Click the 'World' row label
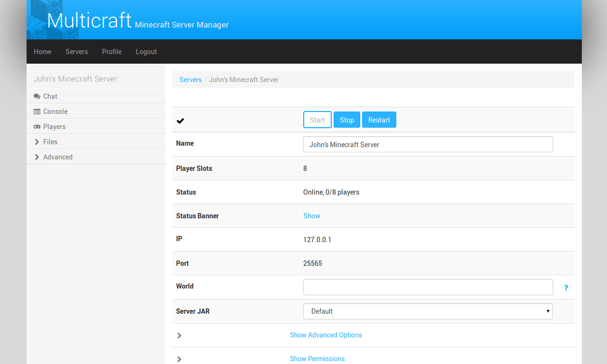The width and height of the screenshot is (607, 364). coord(185,286)
